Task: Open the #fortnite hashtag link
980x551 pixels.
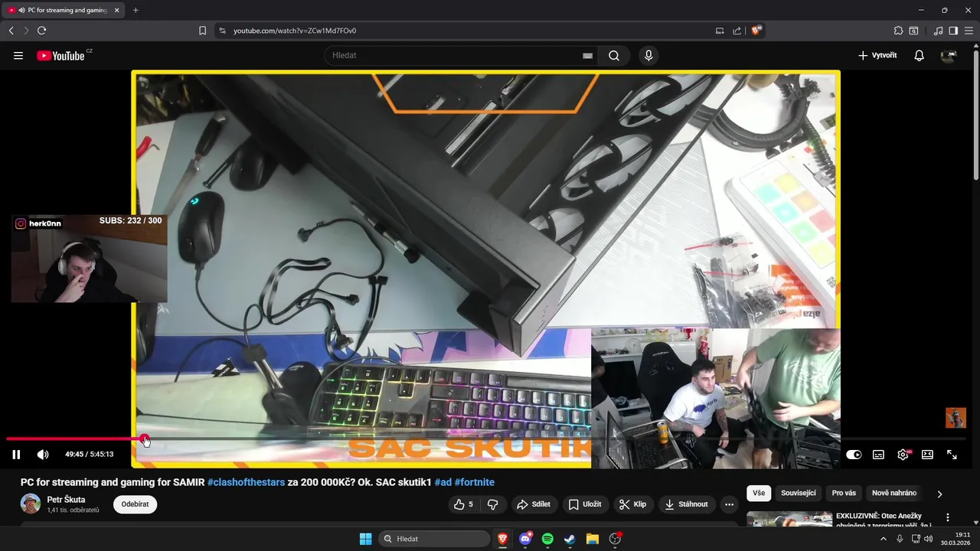Action: (474, 482)
